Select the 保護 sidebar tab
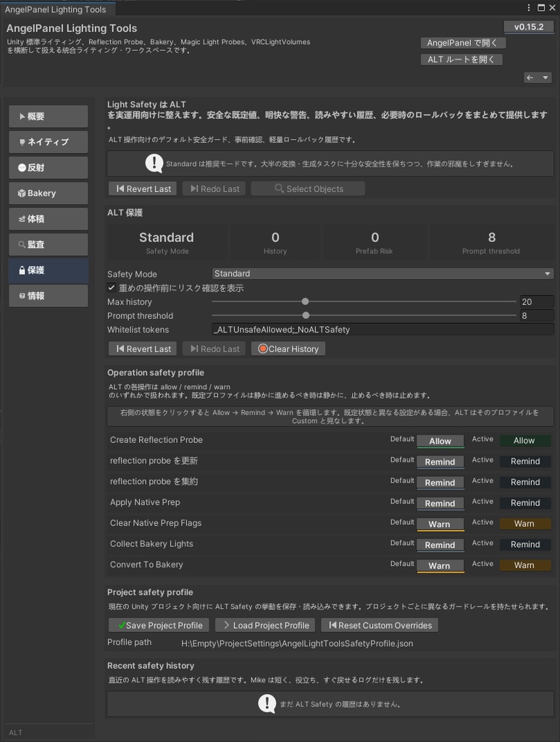 coord(49,270)
